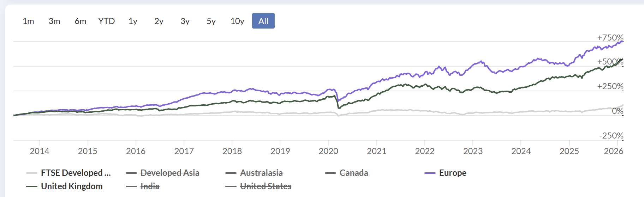Switch to the 10y range
Screen dimensions: 644x197
[237, 21]
